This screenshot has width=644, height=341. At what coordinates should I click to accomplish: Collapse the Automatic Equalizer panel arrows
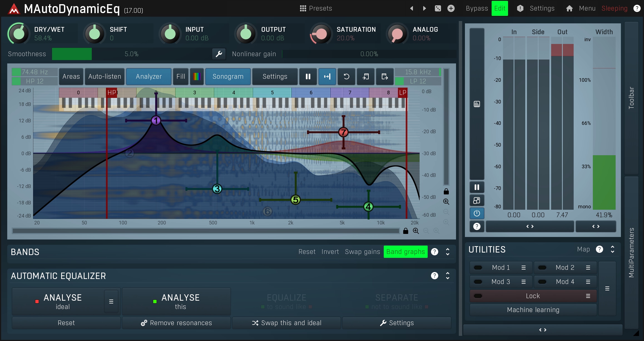(447, 276)
